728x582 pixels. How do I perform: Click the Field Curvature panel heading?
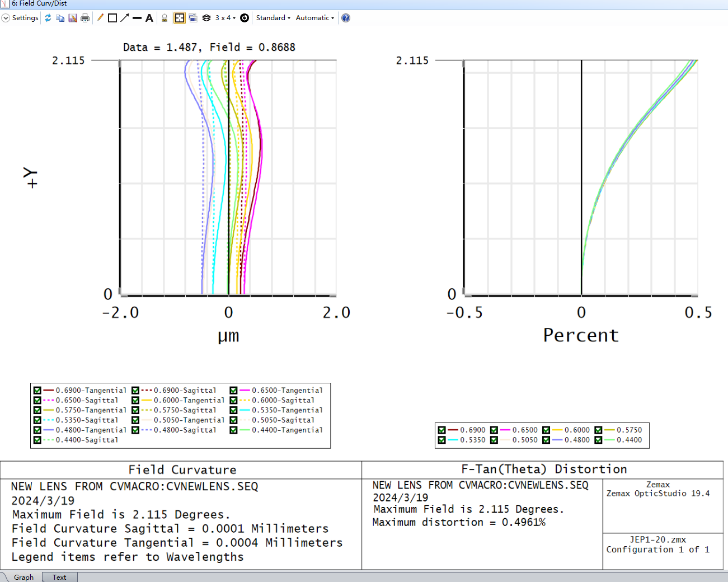click(182, 470)
